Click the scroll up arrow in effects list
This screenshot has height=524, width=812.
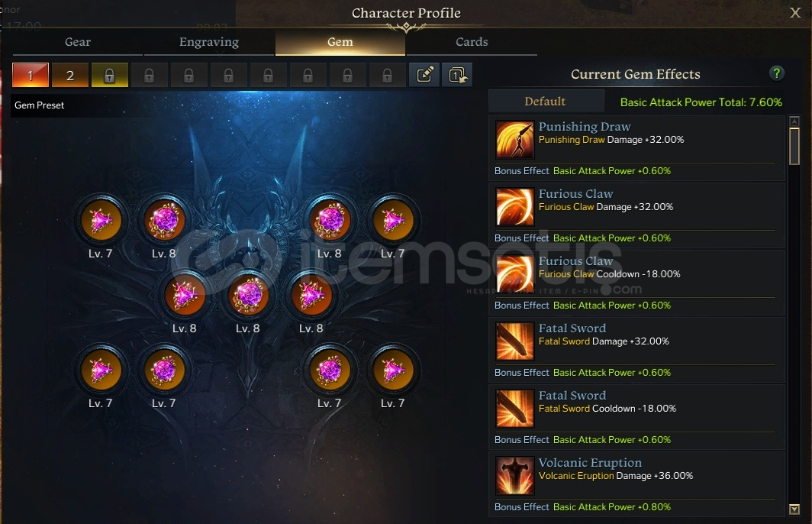tap(794, 121)
